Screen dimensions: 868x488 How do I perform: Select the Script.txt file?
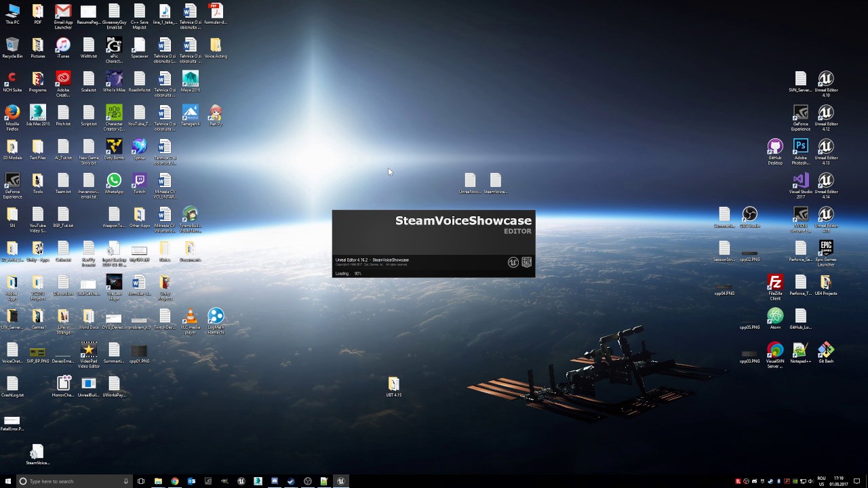[89, 116]
